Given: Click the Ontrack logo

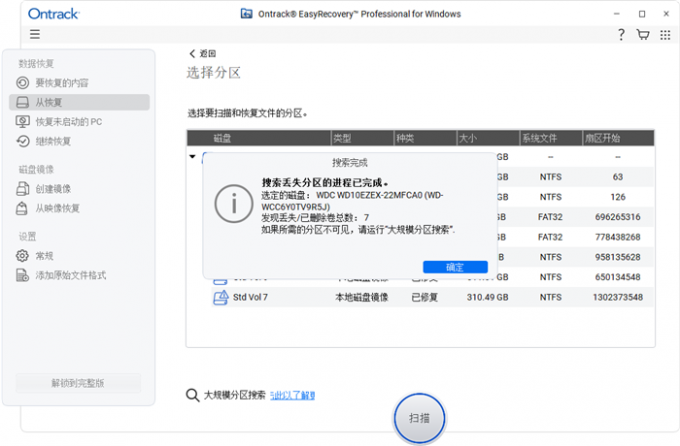Looking at the screenshot, I should pos(53,14).
